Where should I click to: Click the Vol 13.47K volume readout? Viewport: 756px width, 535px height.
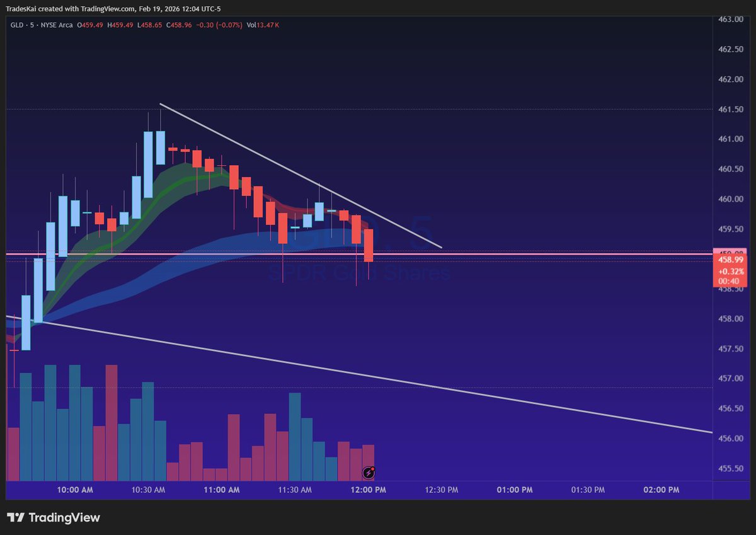click(263, 25)
